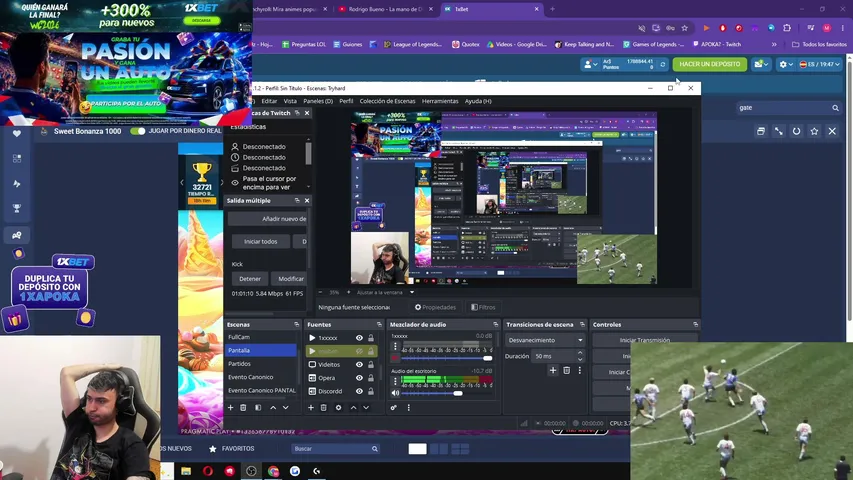Move source down arrow in Fuentes panel

(366, 408)
